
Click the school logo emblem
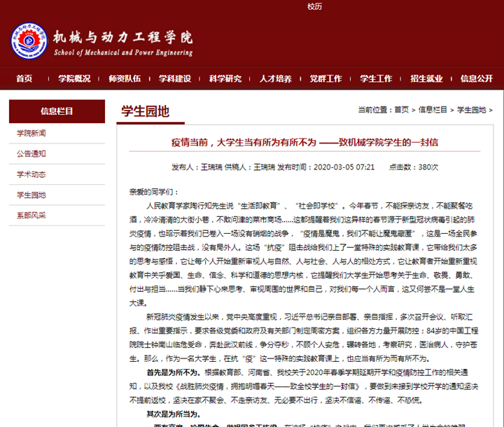(x=29, y=41)
